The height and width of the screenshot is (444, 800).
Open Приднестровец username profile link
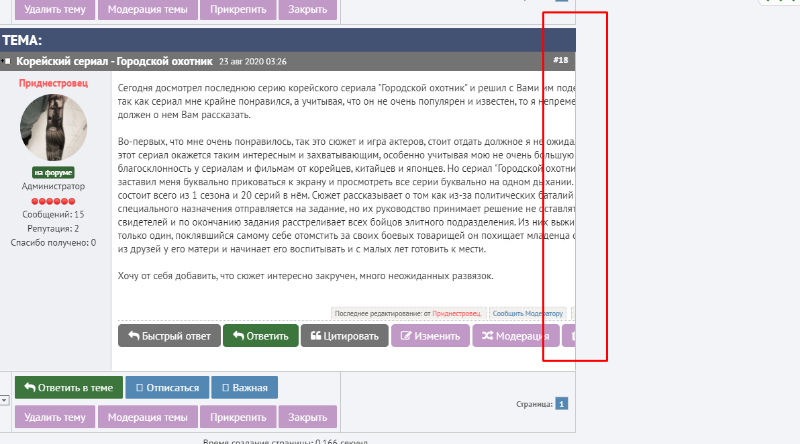tap(54, 83)
